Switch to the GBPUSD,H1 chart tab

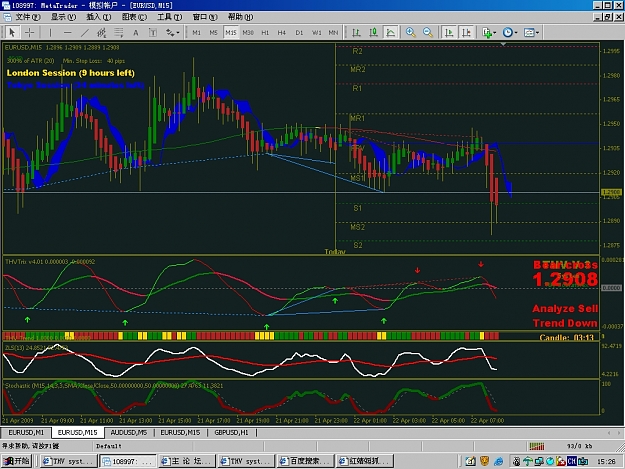tap(231, 432)
